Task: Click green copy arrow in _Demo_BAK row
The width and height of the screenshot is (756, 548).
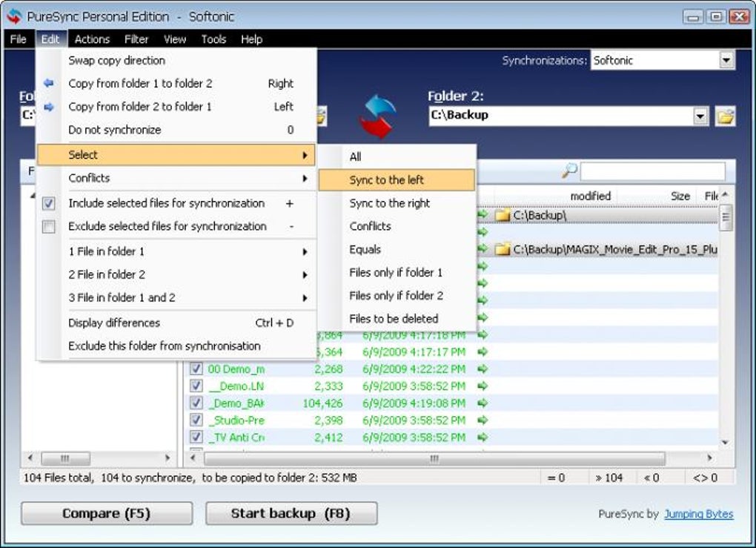Action: (x=483, y=403)
